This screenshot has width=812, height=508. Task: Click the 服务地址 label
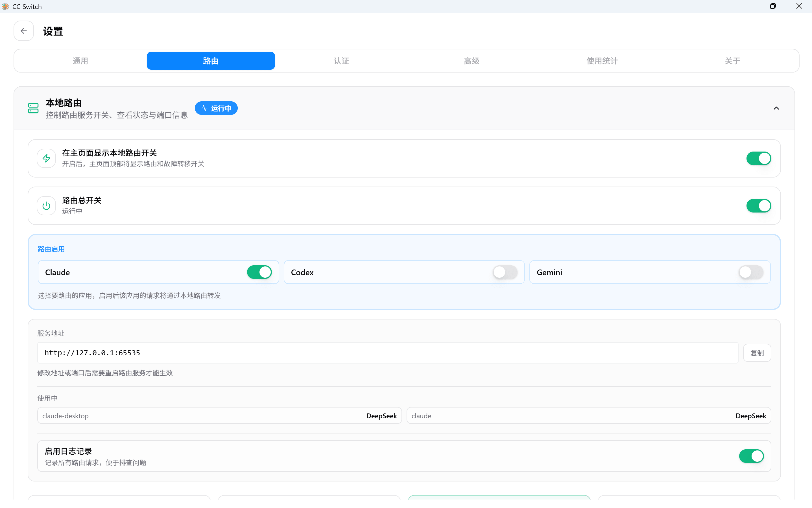pos(51,333)
